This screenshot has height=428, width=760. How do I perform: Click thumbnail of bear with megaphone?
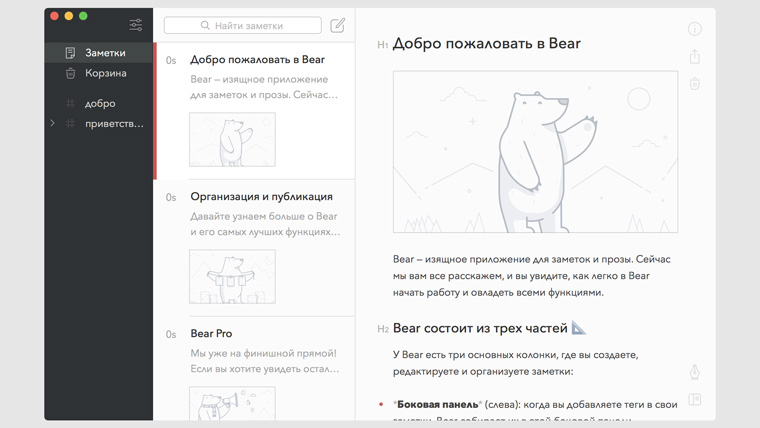tap(232, 403)
